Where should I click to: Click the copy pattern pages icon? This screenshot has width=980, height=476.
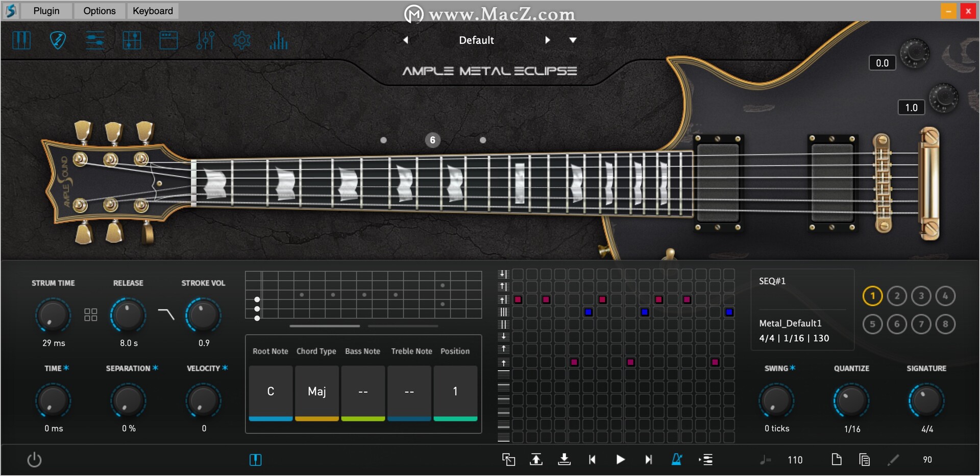click(864, 460)
